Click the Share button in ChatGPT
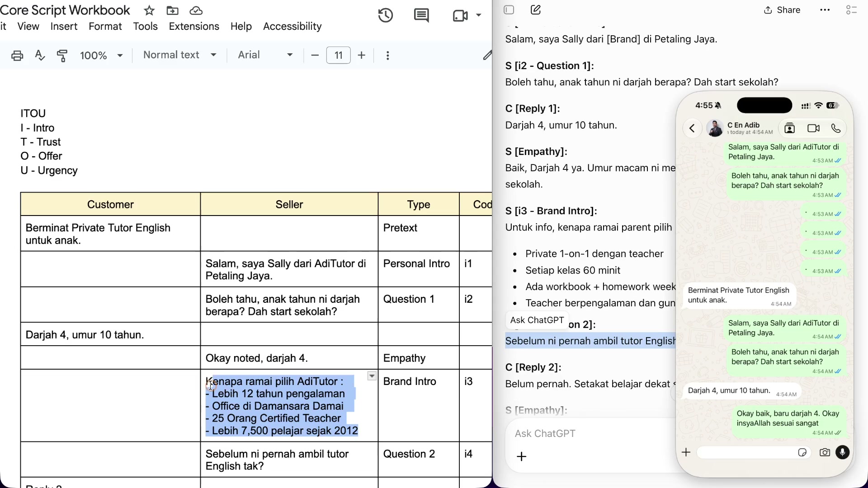 [x=782, y=10]
